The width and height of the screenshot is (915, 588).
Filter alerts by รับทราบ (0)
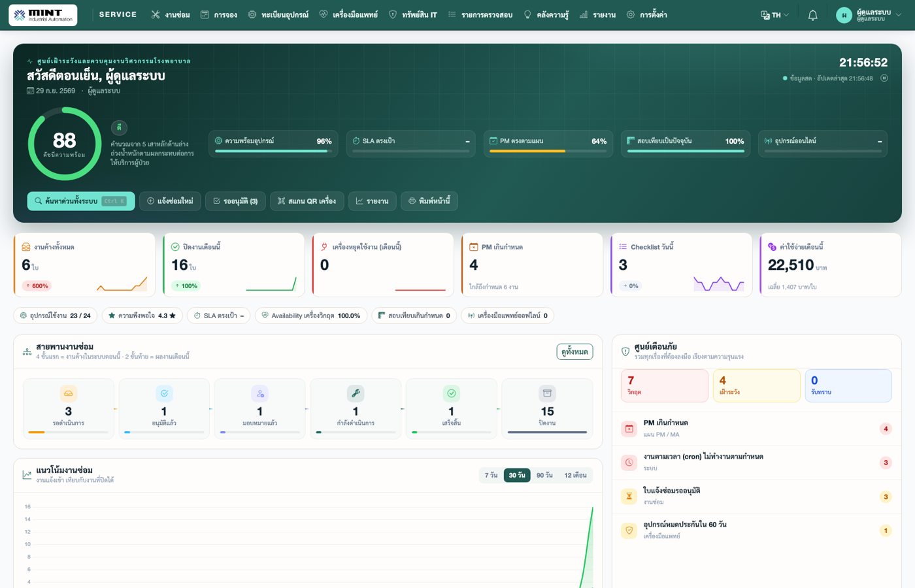click(848, 385)
